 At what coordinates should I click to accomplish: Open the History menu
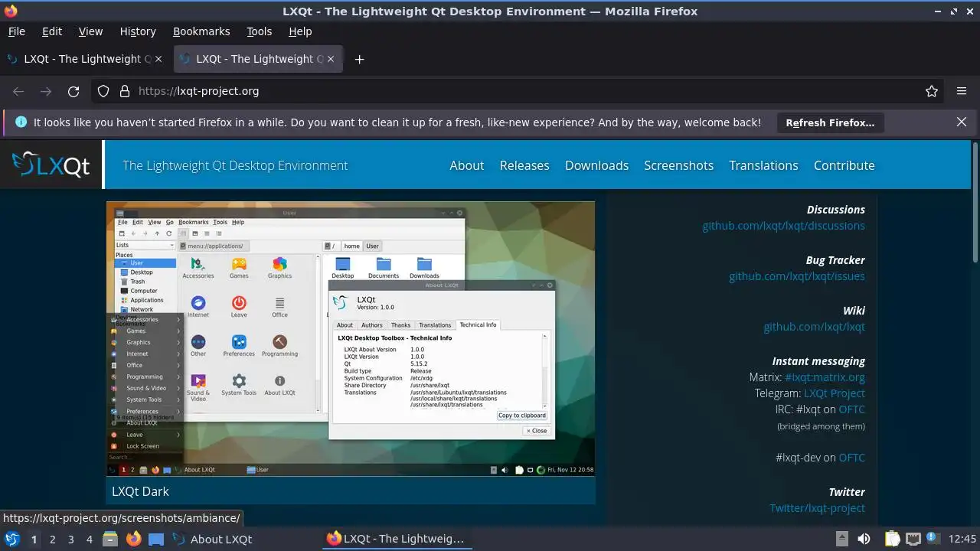138,31
